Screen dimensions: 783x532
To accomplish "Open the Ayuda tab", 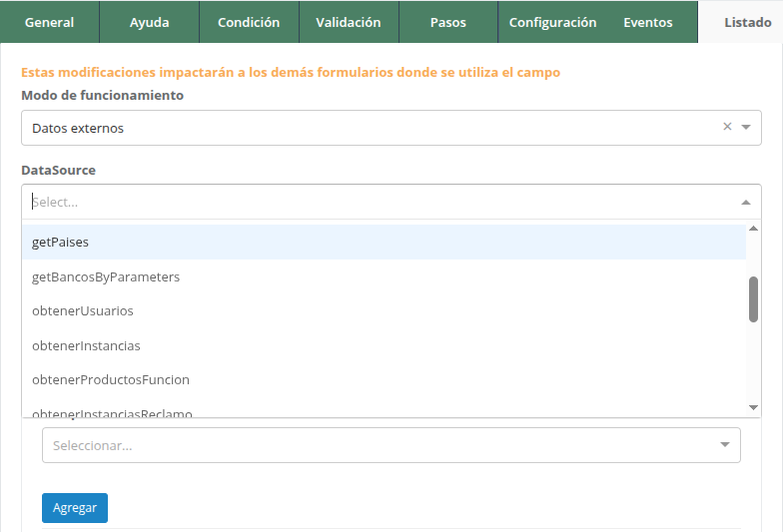I will [x=149, y=22].
